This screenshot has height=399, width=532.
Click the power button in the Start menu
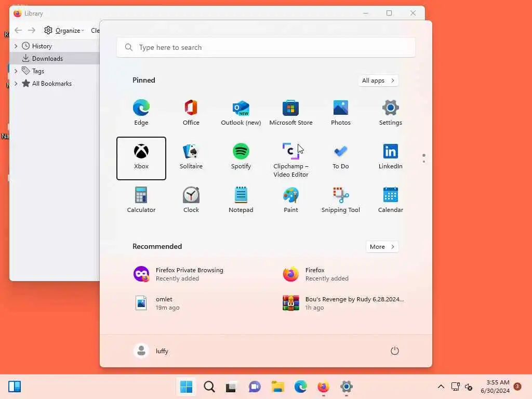point(395,351)
